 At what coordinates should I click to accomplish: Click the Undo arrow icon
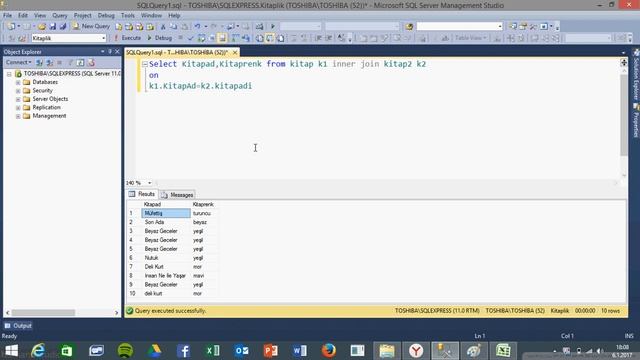pyautogui.click(x=198, y=27)
